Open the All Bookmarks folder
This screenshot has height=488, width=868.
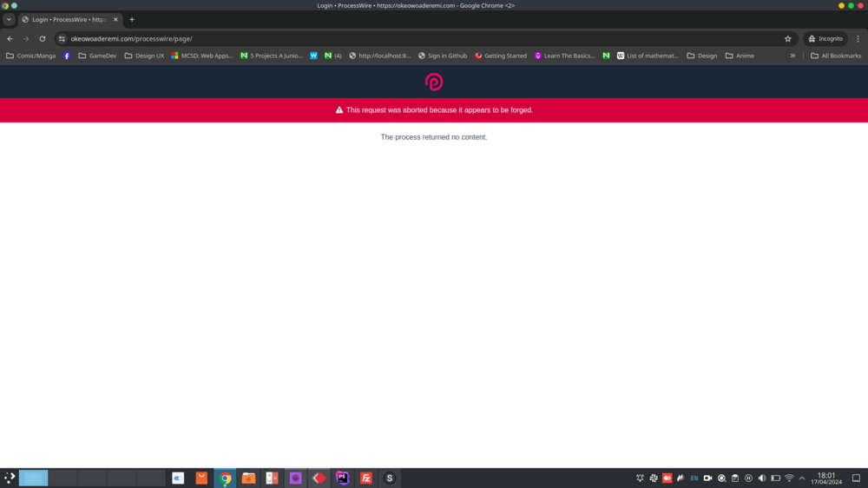tap(834, 56)
